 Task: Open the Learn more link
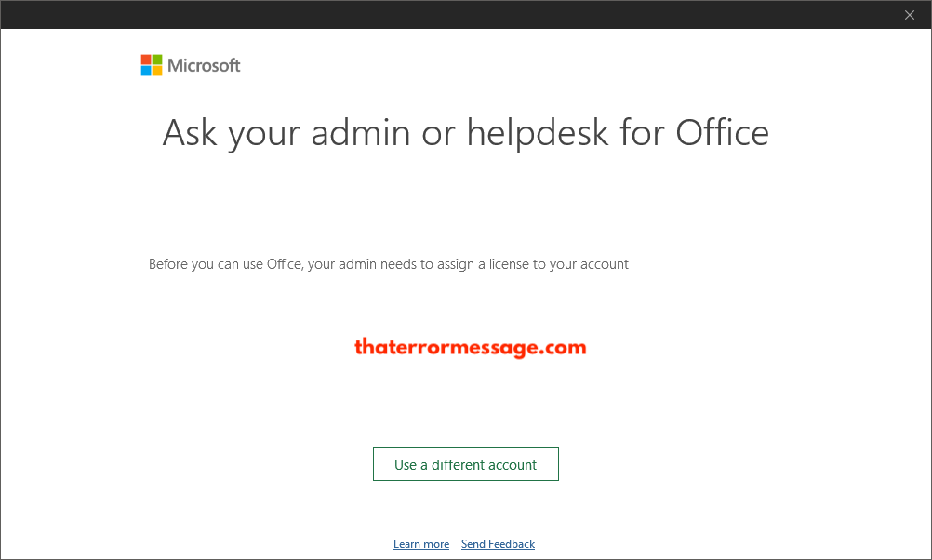point(420,544)
